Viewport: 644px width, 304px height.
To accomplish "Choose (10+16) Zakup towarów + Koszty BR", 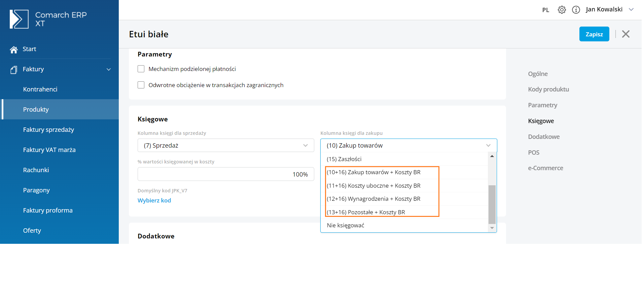I will point(404,172).
